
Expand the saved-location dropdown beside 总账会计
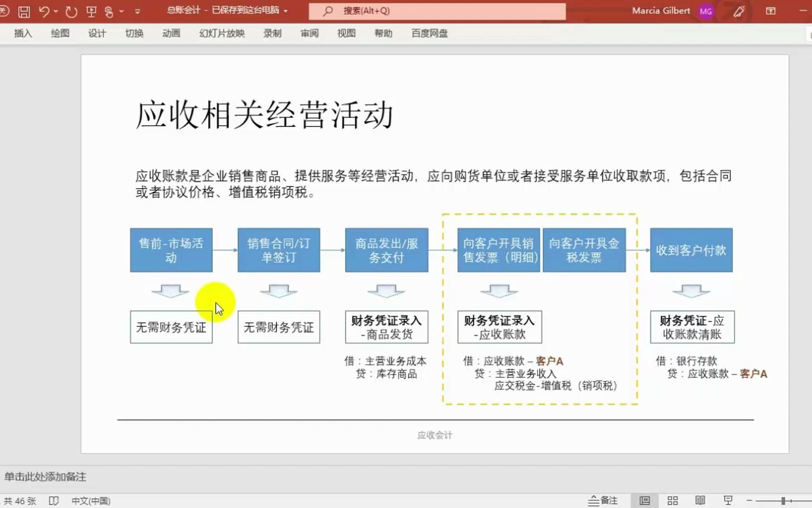tap(286, 11)
